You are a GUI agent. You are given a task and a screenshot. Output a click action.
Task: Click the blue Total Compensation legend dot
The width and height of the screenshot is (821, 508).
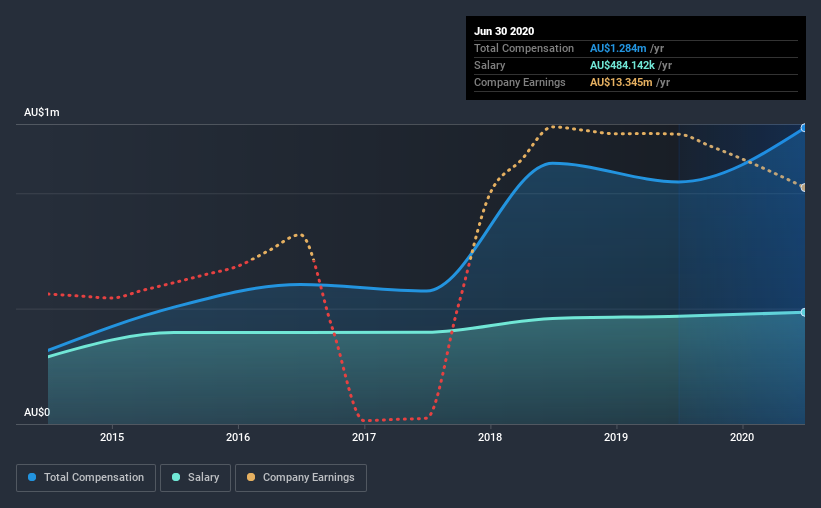point(32,477)
